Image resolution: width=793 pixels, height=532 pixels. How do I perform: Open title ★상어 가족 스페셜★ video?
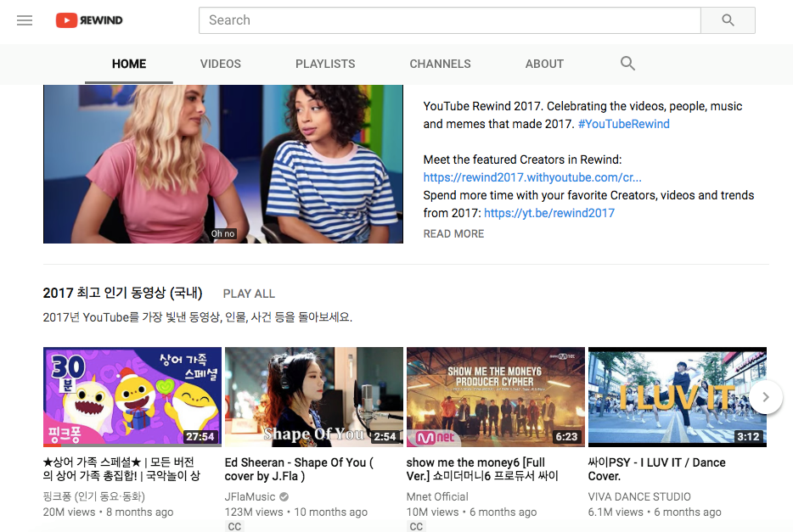click(121, 469)
